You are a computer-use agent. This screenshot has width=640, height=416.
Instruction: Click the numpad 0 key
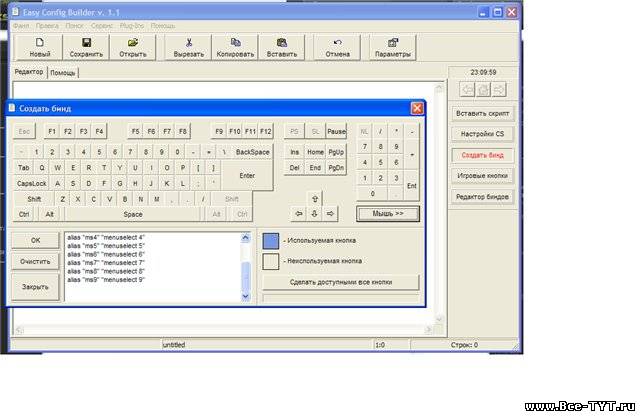tap(372, 194)
